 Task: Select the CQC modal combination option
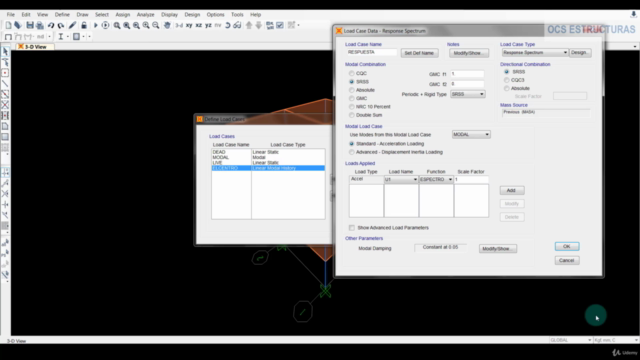[351, 73]
